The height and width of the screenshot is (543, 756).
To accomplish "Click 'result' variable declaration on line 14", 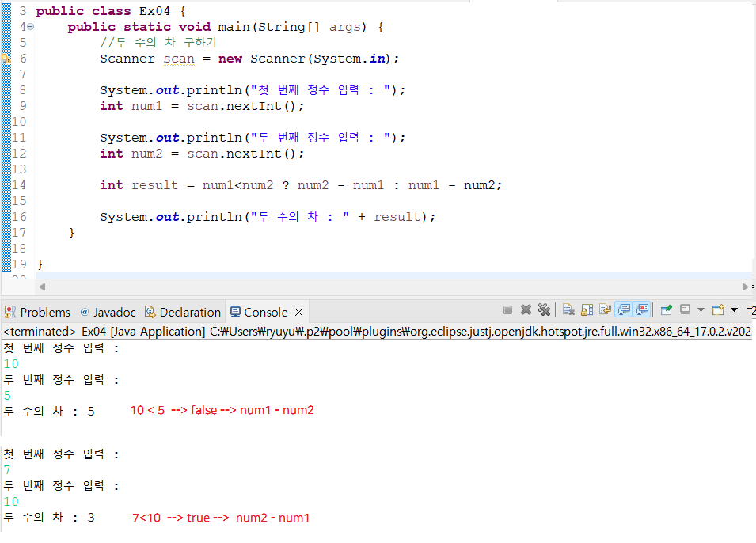I will point(155,185).
